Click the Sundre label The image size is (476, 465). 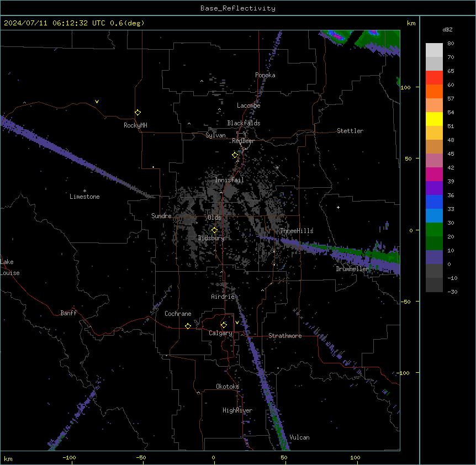coord(161,216)
